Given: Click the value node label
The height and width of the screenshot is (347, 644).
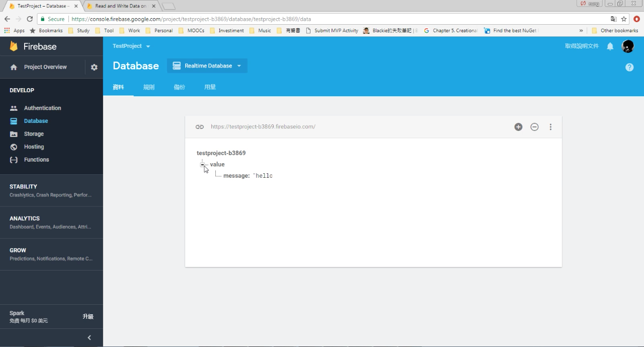Looking at the screenshot, I should (x=217, y=165).
